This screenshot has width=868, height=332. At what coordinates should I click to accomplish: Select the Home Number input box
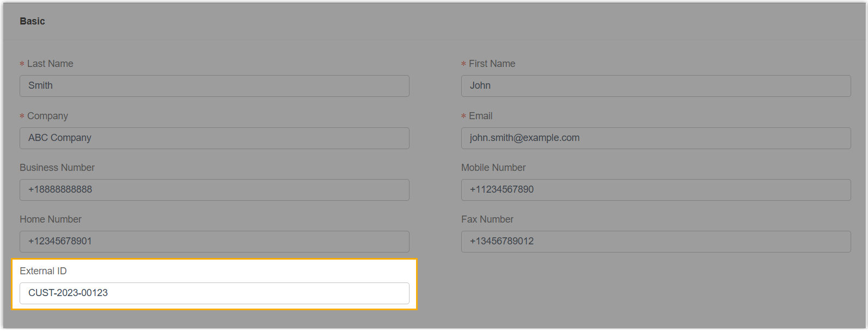[x=214, y=242]
